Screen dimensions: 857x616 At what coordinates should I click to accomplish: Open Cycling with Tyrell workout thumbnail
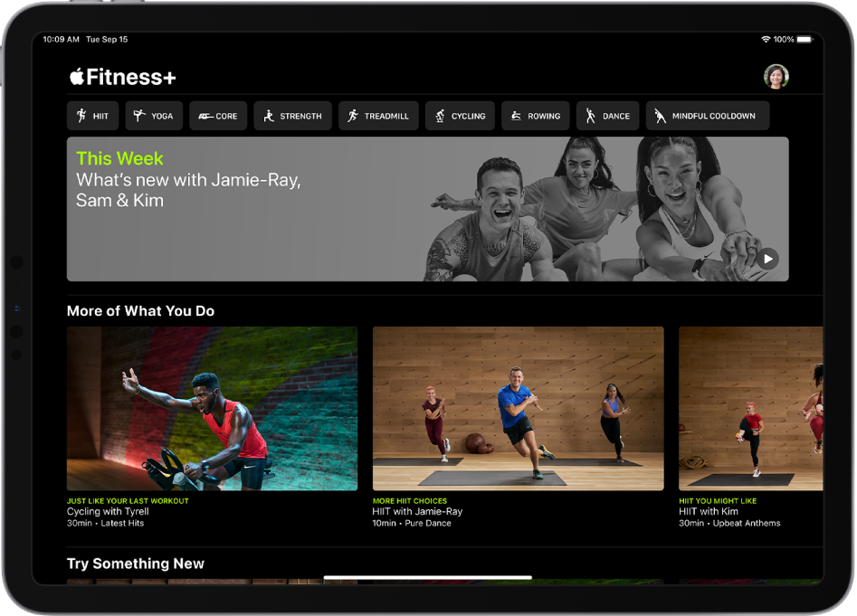[x=212, y=409]
